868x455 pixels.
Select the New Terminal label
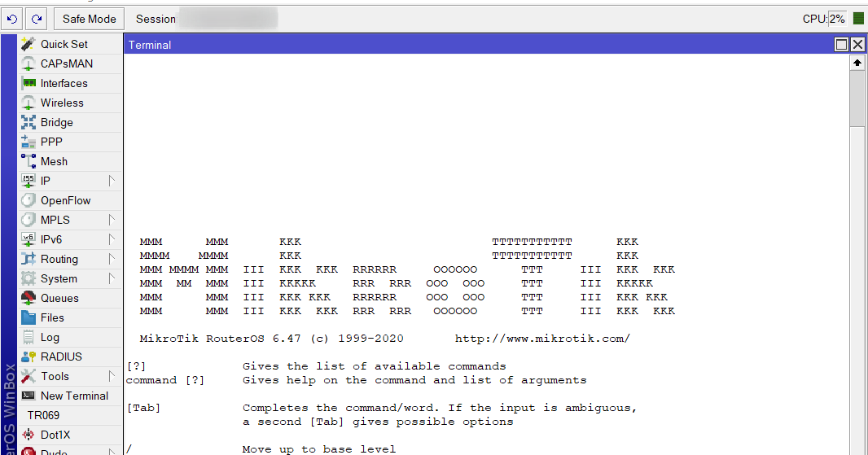[75, 396]
